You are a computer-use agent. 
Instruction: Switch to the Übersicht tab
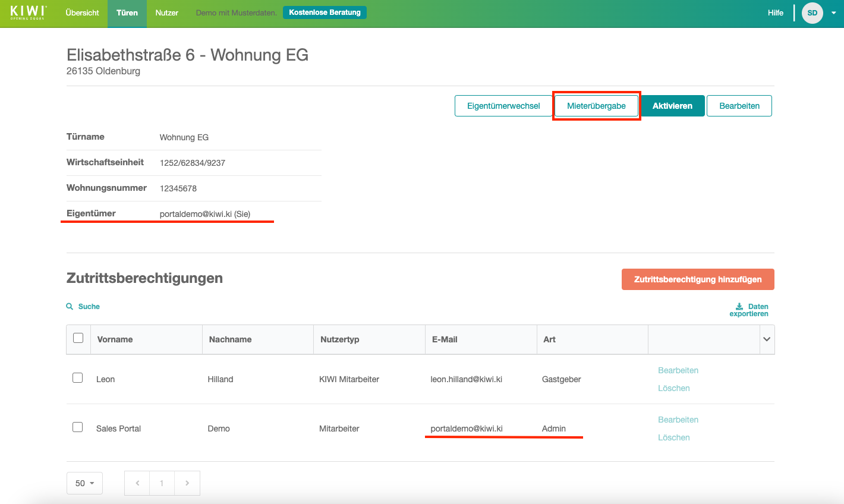pos(82,13)
